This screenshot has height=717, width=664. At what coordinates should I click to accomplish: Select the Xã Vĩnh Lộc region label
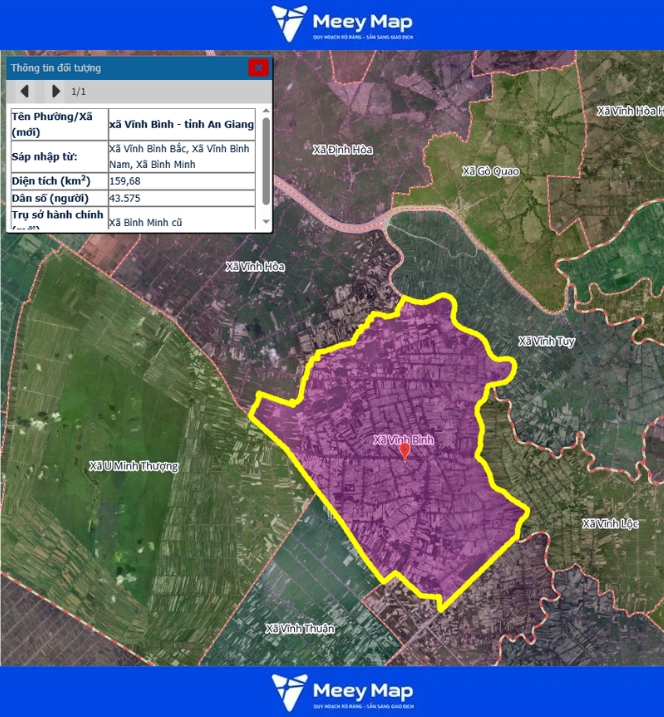point(610,524)
